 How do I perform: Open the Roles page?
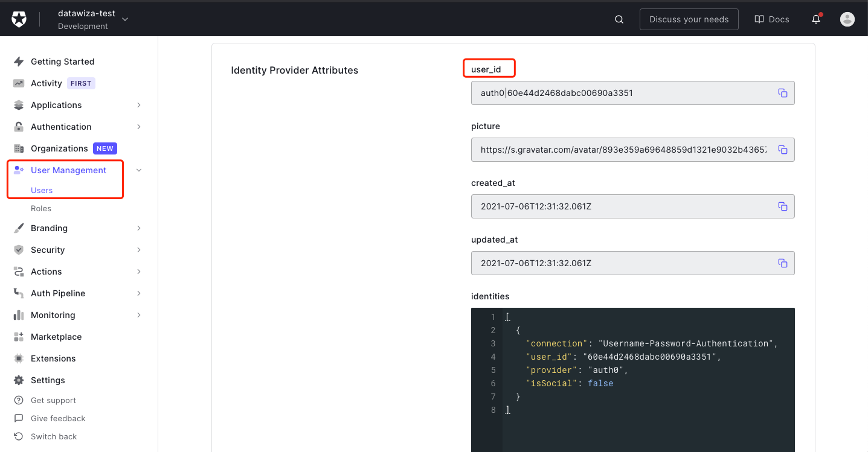(x=40, y=208)
